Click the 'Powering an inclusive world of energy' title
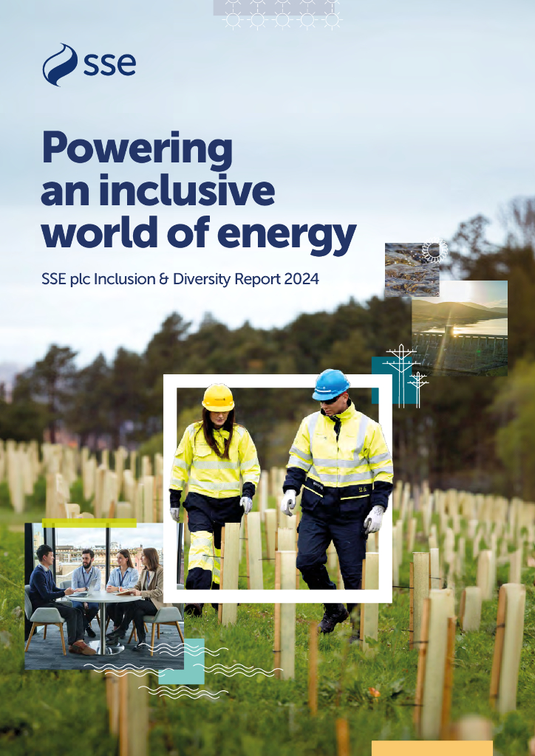This screenshot has height=756, width=535. [x=198, y=193]
